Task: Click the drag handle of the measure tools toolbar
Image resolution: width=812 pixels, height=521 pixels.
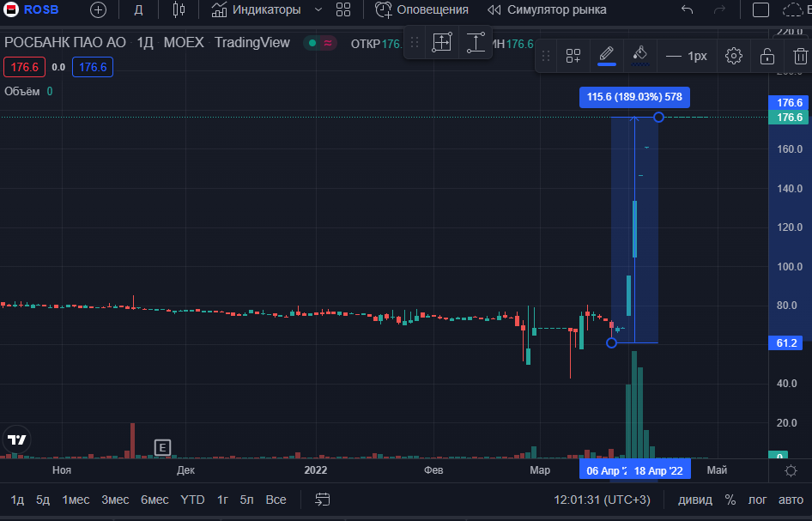Action: (x=415, y=42)
